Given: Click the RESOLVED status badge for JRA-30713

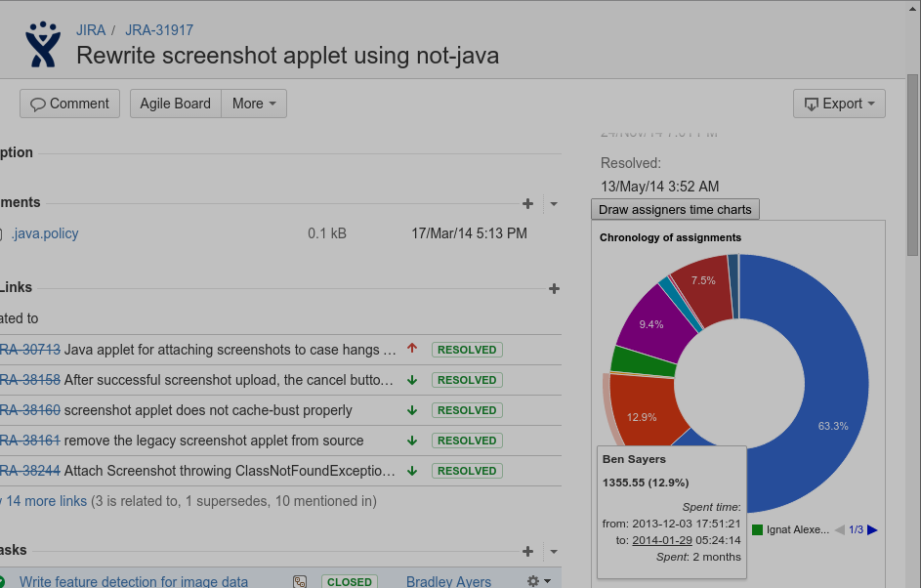Looking at the screenshot, I should pos(467,350).
